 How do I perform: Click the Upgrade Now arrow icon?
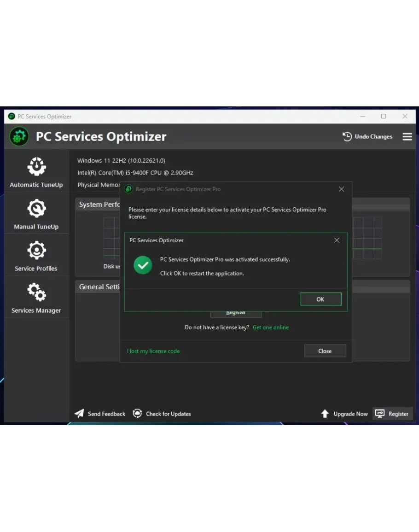pos(325,414)
